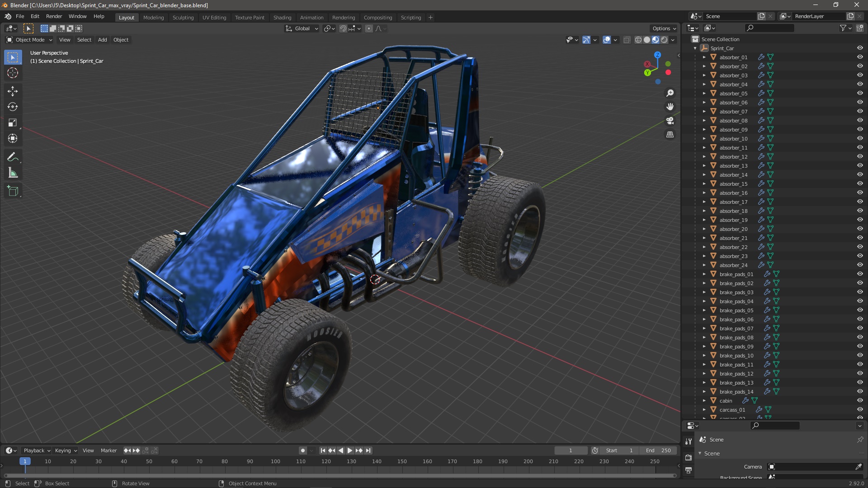Click the Camera field eyedropper
This screenshot has height=488, width=868.
(x=859, y=467)
